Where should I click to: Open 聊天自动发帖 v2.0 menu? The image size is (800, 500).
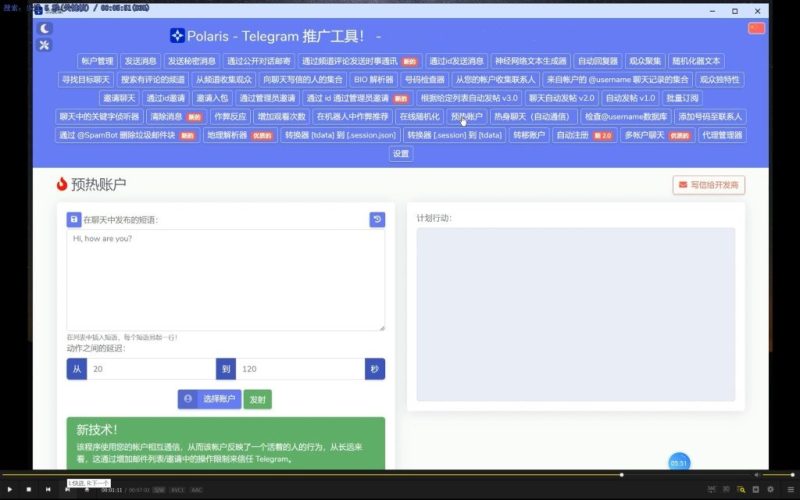[x=561, y=98]
